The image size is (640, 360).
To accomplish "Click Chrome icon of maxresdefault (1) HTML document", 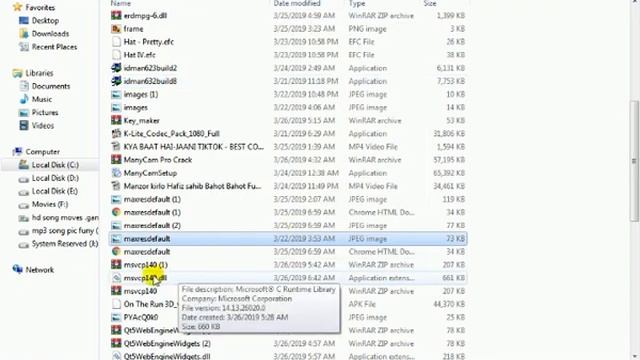I will 116,212.
